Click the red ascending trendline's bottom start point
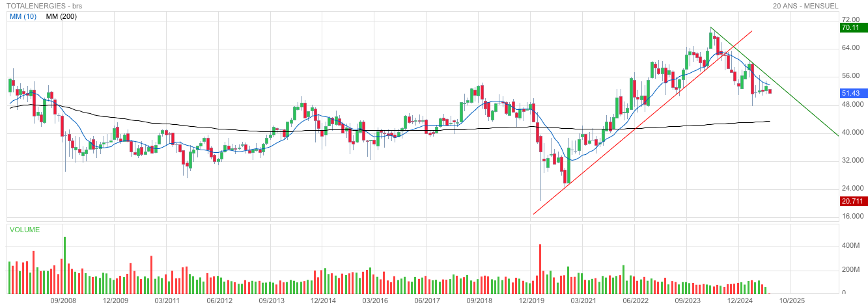This screenshot has width=868, height=307. click(533, 213)
